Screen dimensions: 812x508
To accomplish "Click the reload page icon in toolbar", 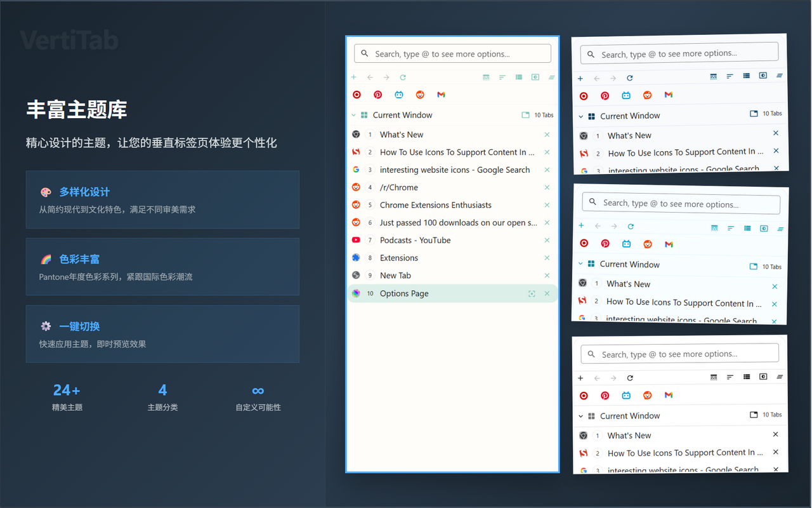I will 402,77.
